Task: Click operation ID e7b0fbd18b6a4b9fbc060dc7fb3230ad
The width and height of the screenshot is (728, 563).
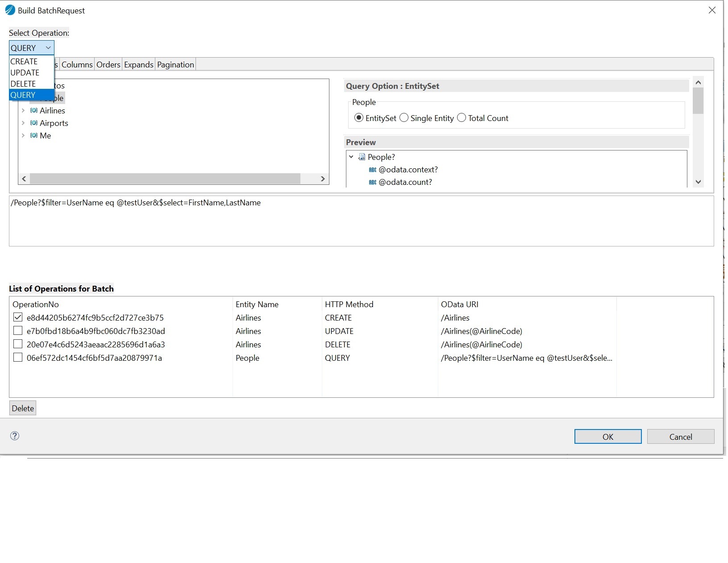Action: (x=96, y=331)
